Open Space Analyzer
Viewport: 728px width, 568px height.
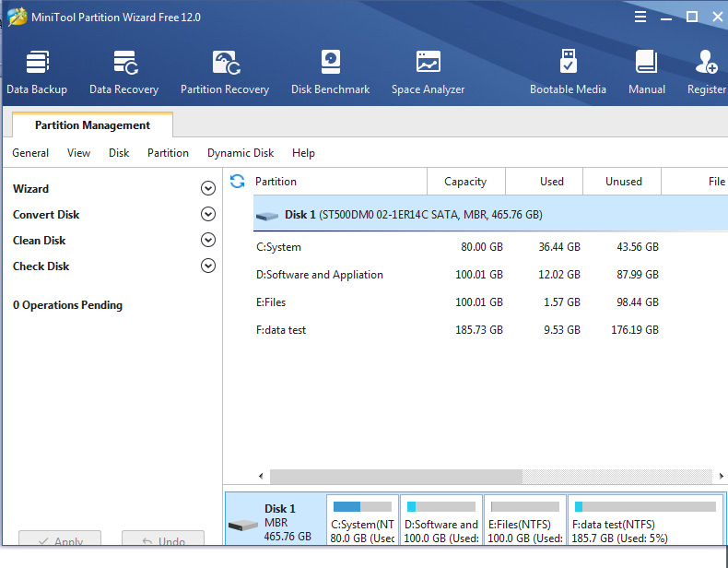(x=428, y=72)
